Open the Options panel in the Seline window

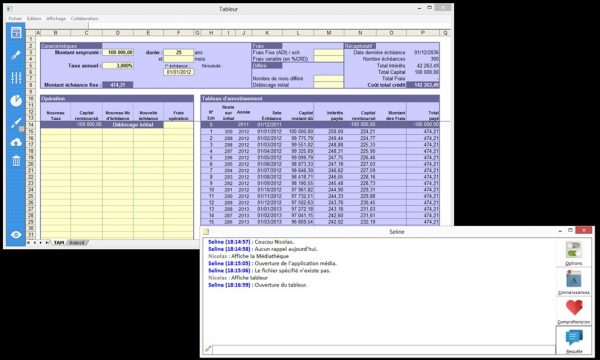pyautogui.click(x=573, y=253)
